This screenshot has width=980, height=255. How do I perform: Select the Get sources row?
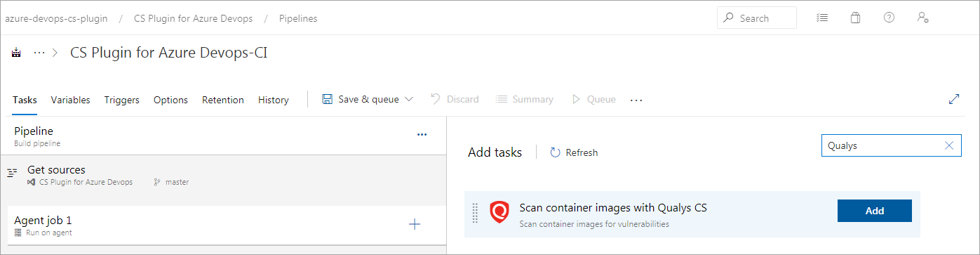(x=223, y=176)
